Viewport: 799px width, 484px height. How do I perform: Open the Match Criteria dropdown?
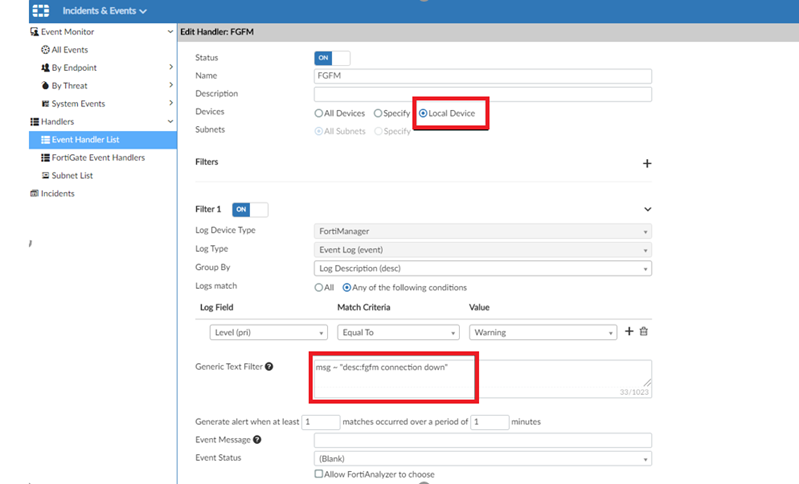pos(398,333)
